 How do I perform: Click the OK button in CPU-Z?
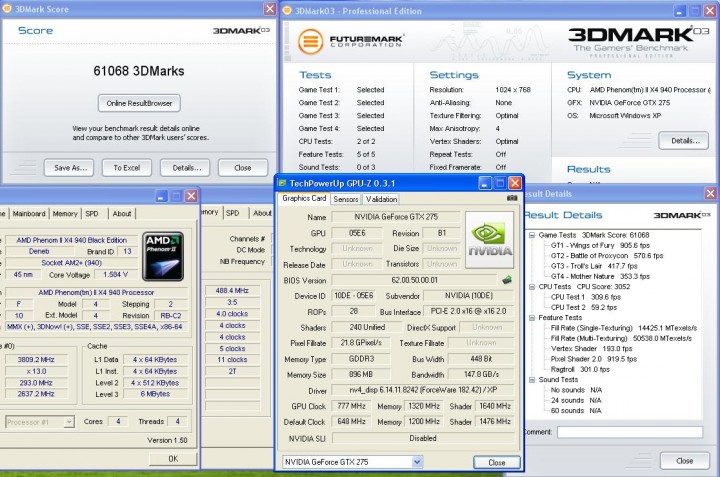coord(173,458)
